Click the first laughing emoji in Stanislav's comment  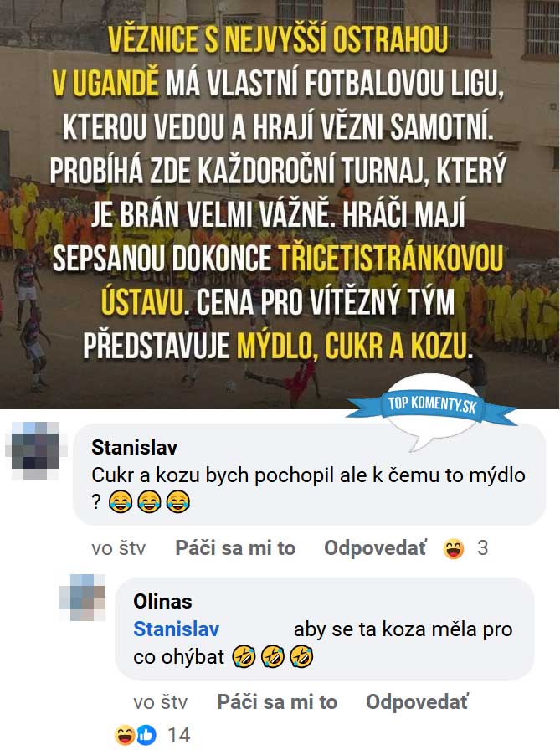(x=121, y=502)
